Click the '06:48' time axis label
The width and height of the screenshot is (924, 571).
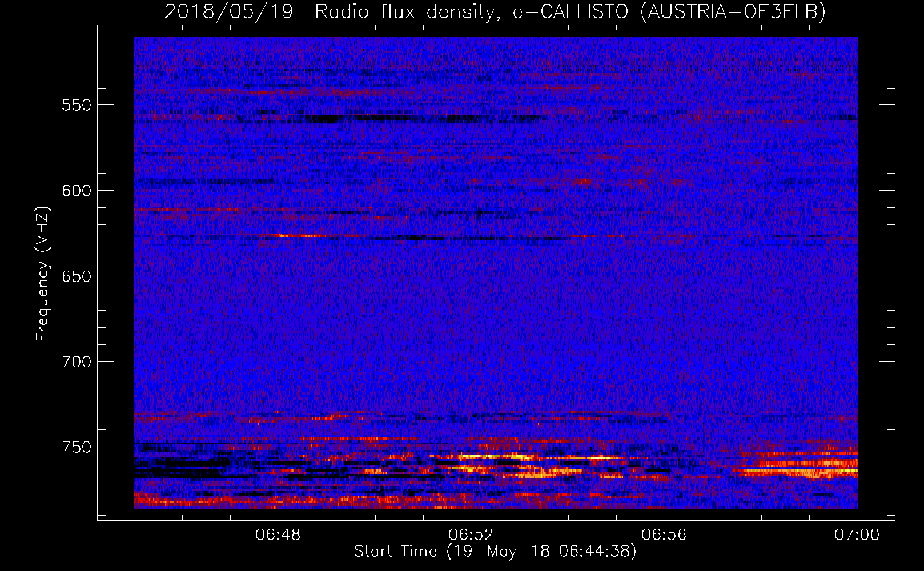[x=278, y=535]
